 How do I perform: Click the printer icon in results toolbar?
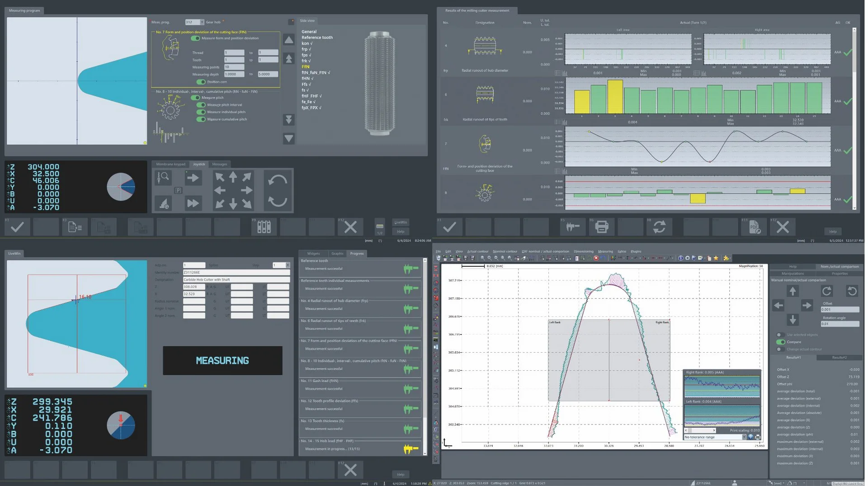click(x=601, y=227)
